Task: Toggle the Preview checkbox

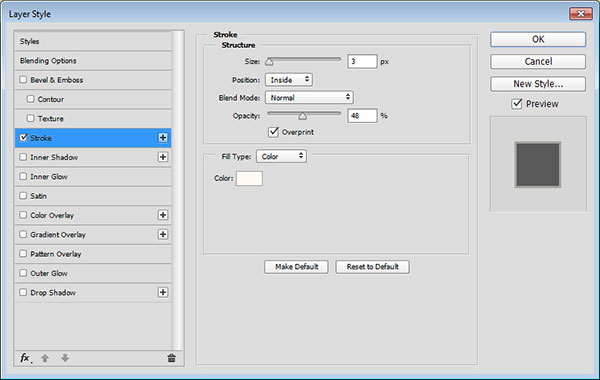Action: coord(517,104)
